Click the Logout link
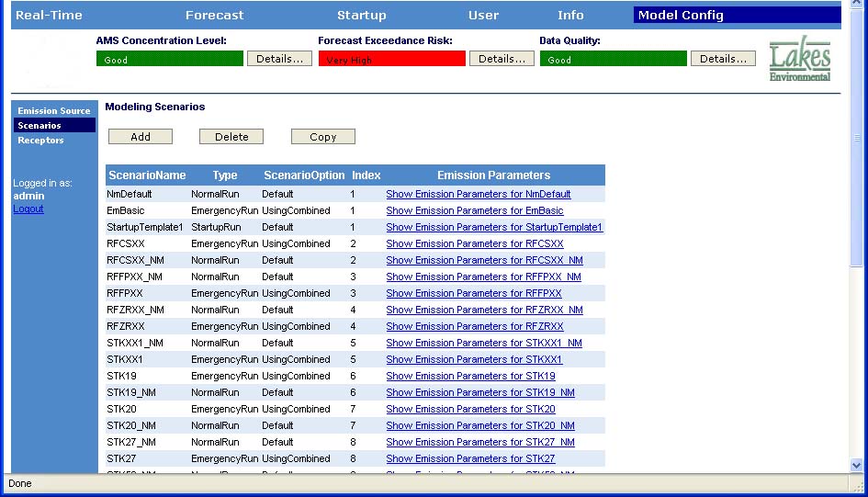The width and height of the screenshot is (868, 497). click(28, 209)
